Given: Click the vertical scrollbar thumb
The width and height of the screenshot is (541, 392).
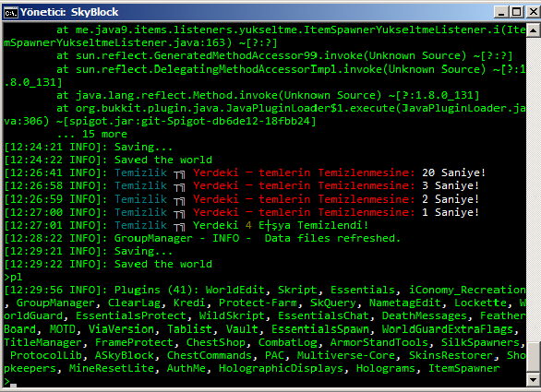Looking at the screenshot, I should click(533, 357).
